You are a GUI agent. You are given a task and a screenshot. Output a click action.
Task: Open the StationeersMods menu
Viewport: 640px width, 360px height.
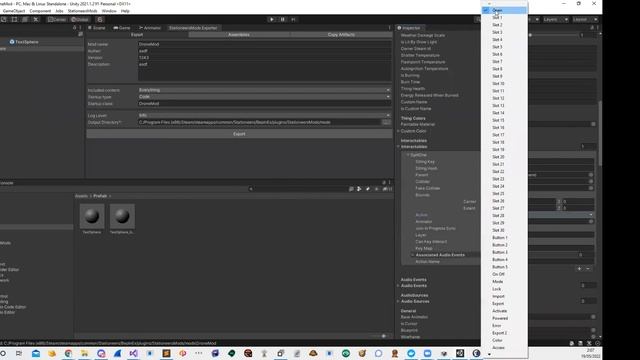point(82,11)
